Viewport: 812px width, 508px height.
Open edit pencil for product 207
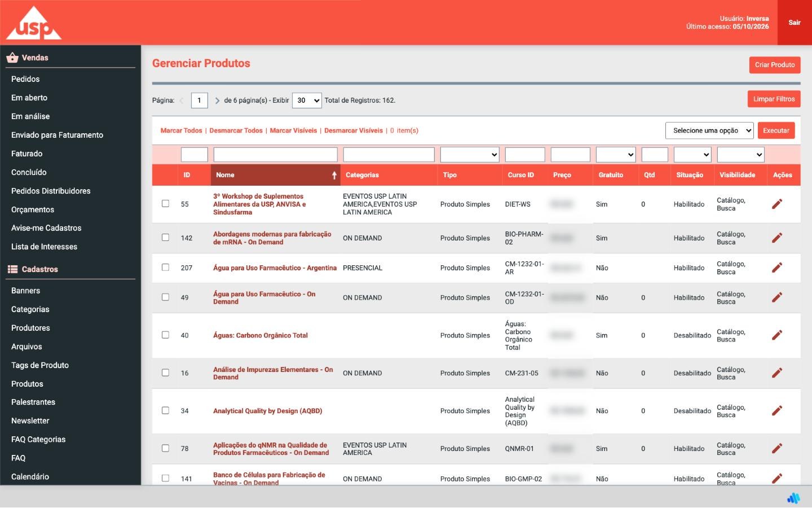coord(777,268)
